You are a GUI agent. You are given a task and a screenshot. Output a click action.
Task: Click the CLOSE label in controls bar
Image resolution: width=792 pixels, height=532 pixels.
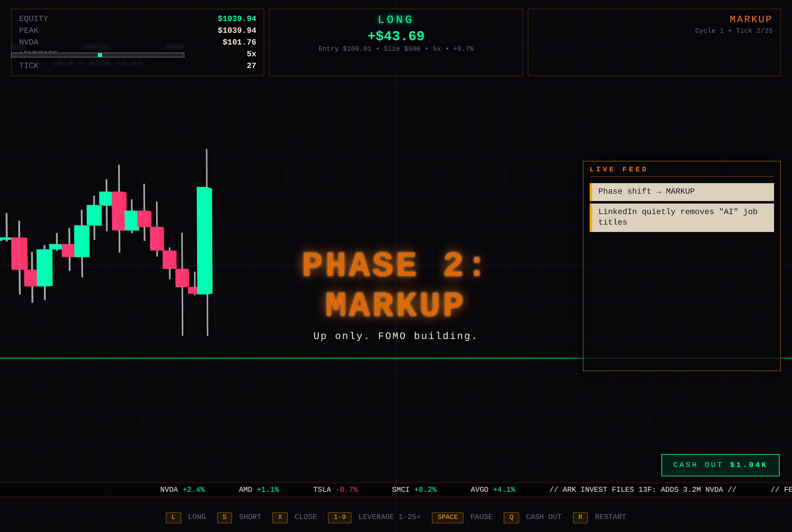[x=306, y=517]
